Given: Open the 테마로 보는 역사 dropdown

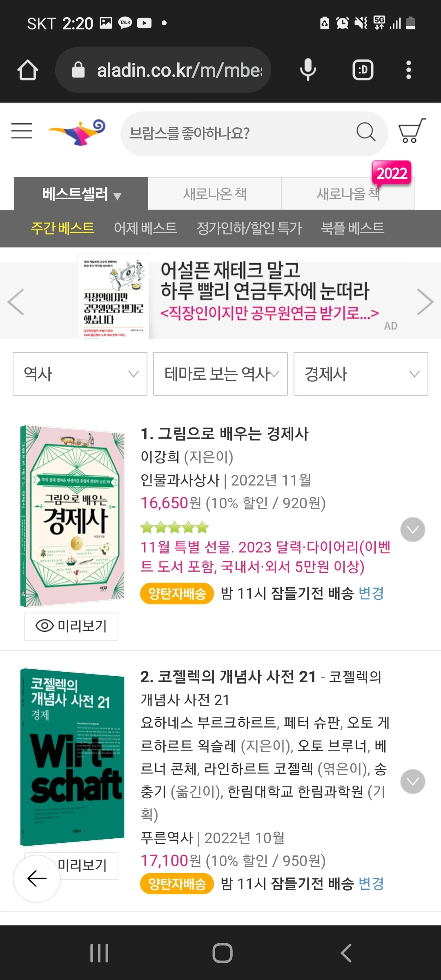Looking at the screenshot, I should pos(220,374).
